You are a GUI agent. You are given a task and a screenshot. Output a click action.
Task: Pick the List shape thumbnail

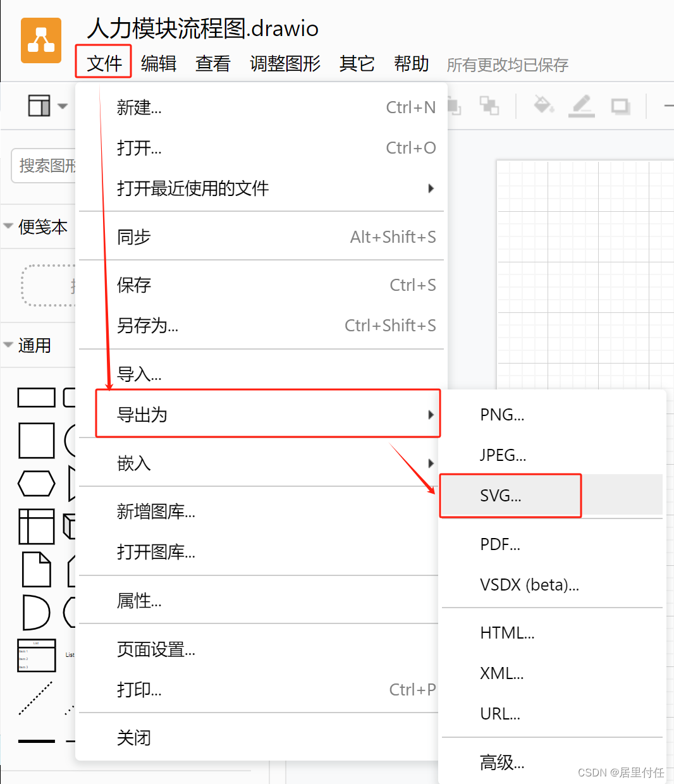[x=37, y=656]
